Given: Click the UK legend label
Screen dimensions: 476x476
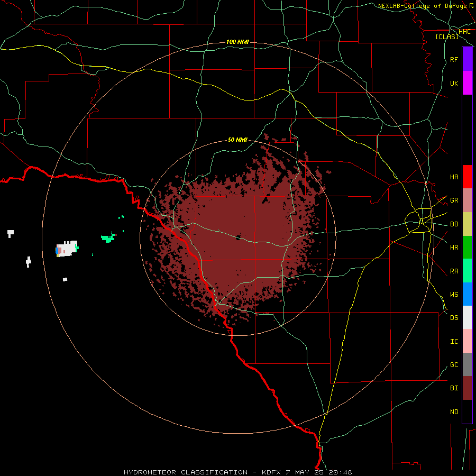Looking at the screenshot, I should click(454, 83).
